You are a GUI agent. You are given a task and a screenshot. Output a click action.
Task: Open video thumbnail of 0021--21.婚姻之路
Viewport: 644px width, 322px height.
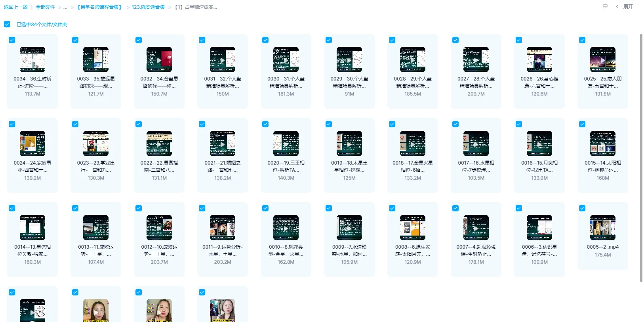(223, 144)
